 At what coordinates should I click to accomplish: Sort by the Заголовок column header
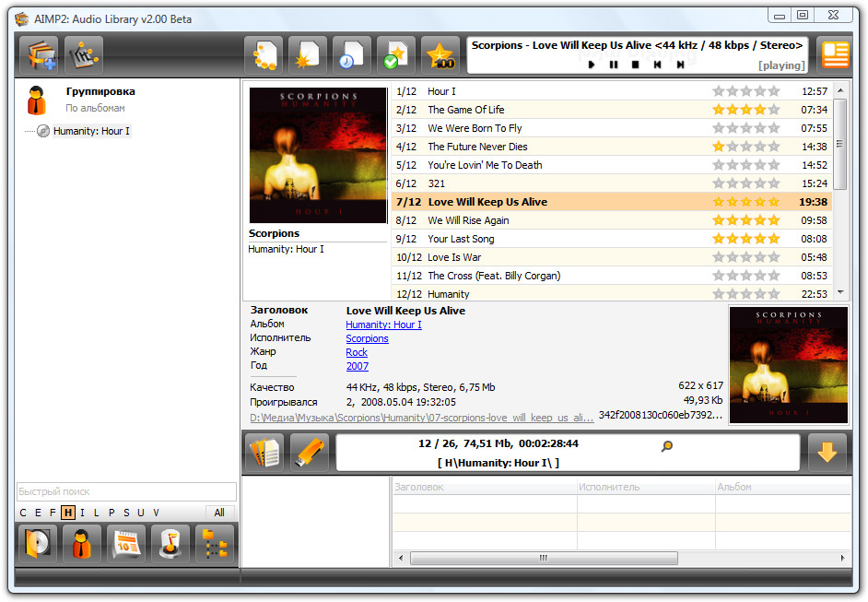485,487
